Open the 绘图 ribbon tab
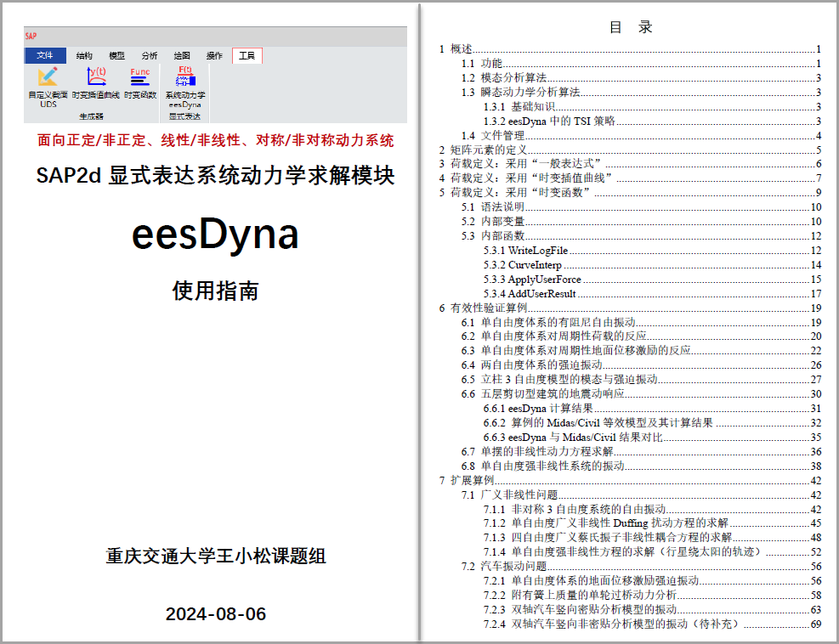 (x=182, y=55)
